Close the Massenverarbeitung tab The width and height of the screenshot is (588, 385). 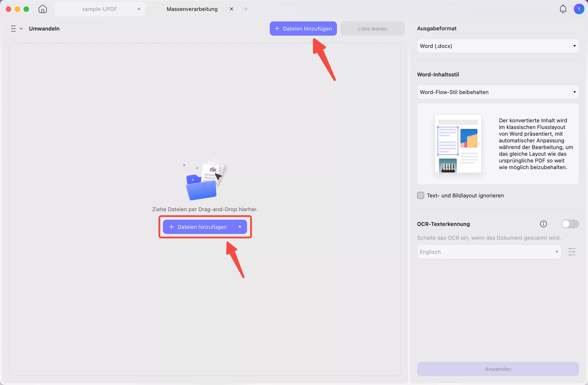coord(231,9)
